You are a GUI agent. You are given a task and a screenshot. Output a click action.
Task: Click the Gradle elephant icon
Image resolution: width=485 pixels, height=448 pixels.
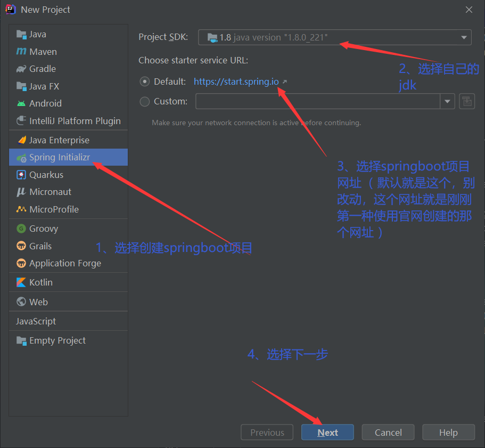(21, 69)
